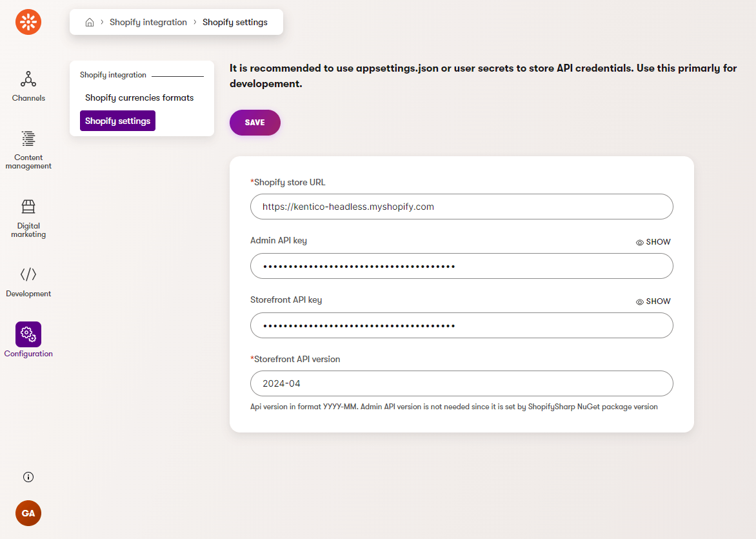The height and width of the screenshot is (539, 756).
Task: Open the GA user avatar menu
Action: tap(28, 513)
